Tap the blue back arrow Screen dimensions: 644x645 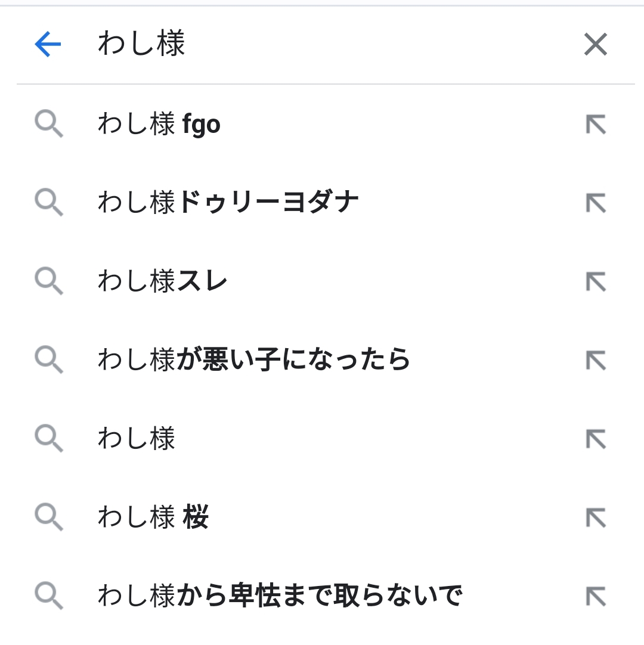point(48,44)
